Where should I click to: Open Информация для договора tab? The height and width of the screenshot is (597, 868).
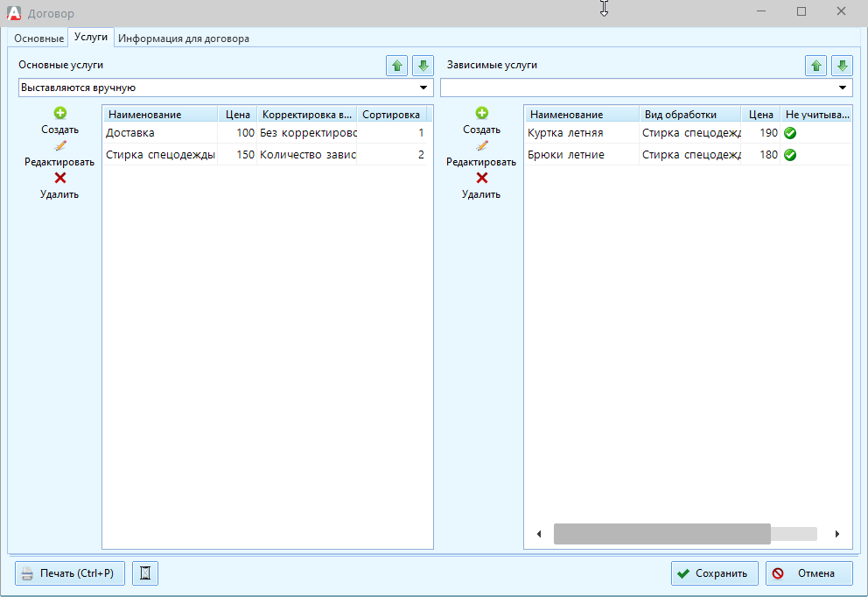click(184, 39)
